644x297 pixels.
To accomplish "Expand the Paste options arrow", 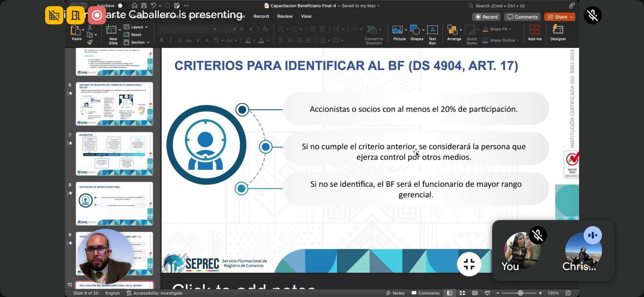I will click(x=83, y=30).
